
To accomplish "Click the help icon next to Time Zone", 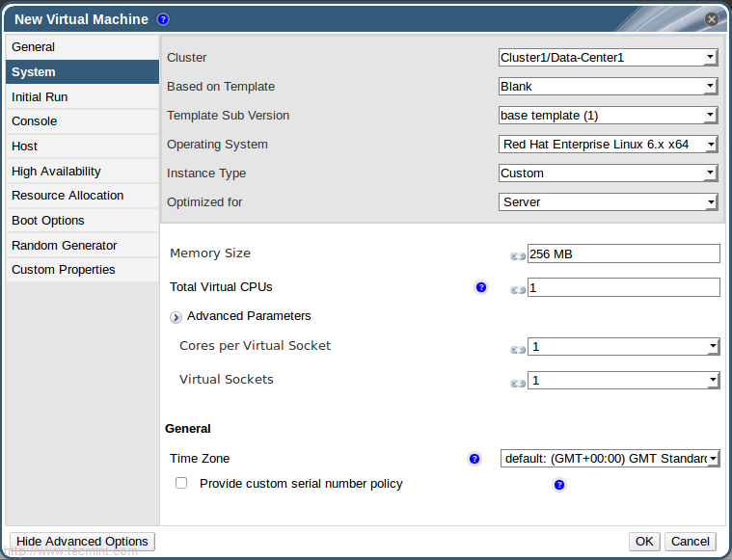I will (x=474, y=459).
